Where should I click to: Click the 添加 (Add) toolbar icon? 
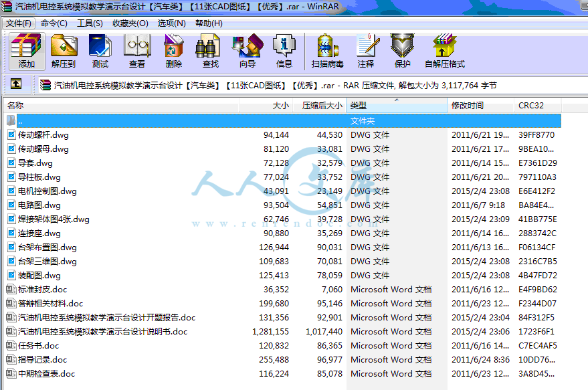[x=27, y=51]
